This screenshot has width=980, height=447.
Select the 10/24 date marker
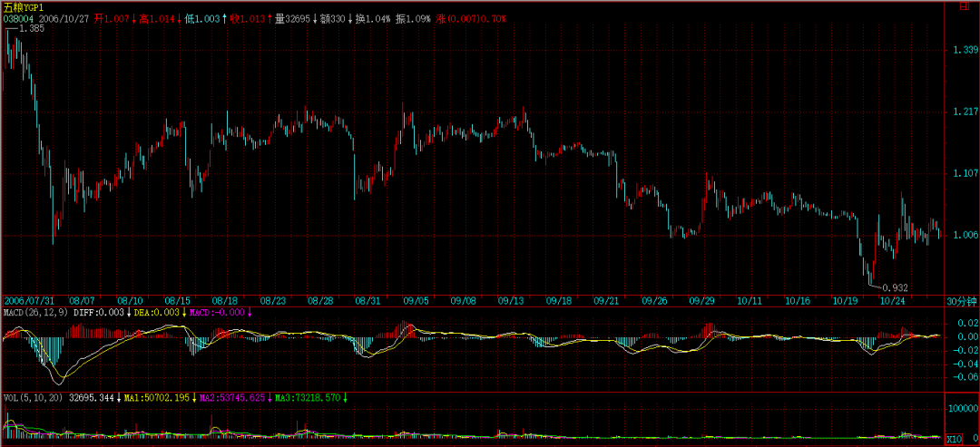tap(893, 300)
